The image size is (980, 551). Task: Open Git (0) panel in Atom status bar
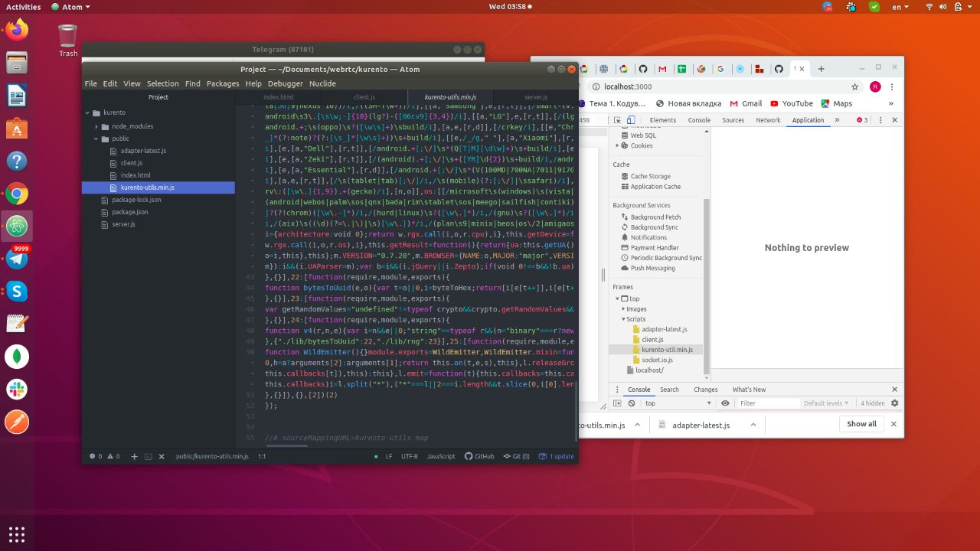click(x=516, y=456)
